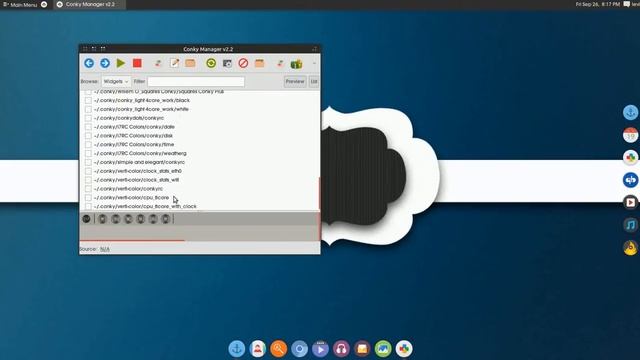
Task: Go to the next widget with the forward arrow
Action: point(105,63)
